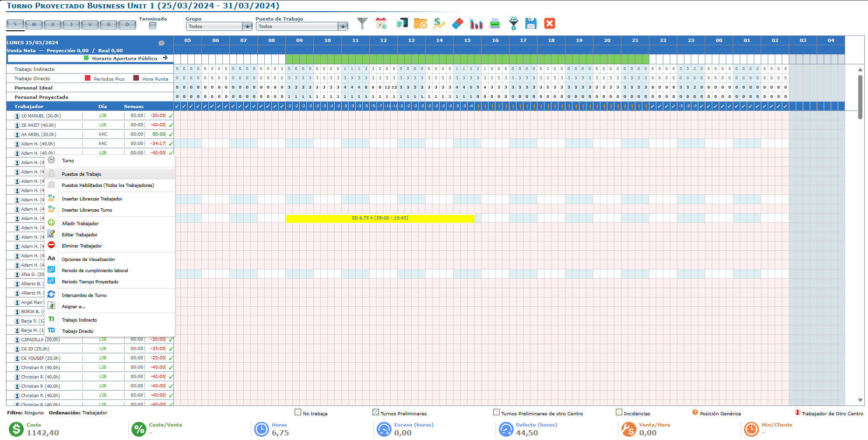
Task: Open the Puesto de Trabajo dropdown
Action: [x=302, y=27]
